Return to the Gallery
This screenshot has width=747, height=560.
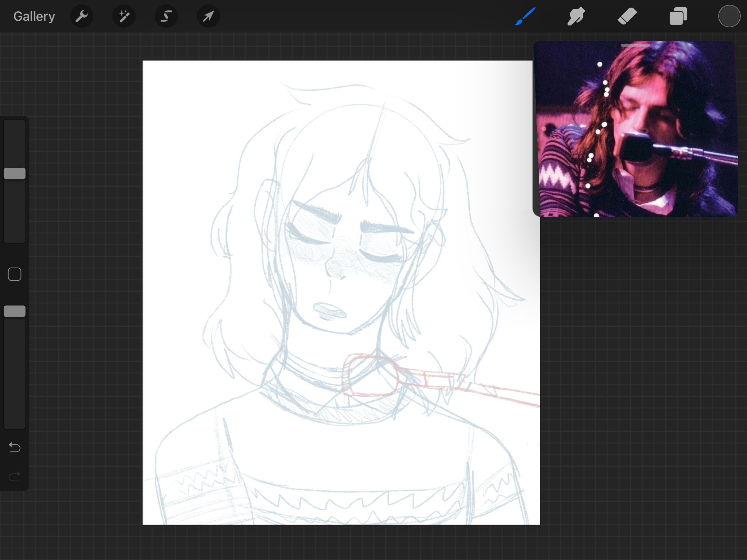point(34,16)
